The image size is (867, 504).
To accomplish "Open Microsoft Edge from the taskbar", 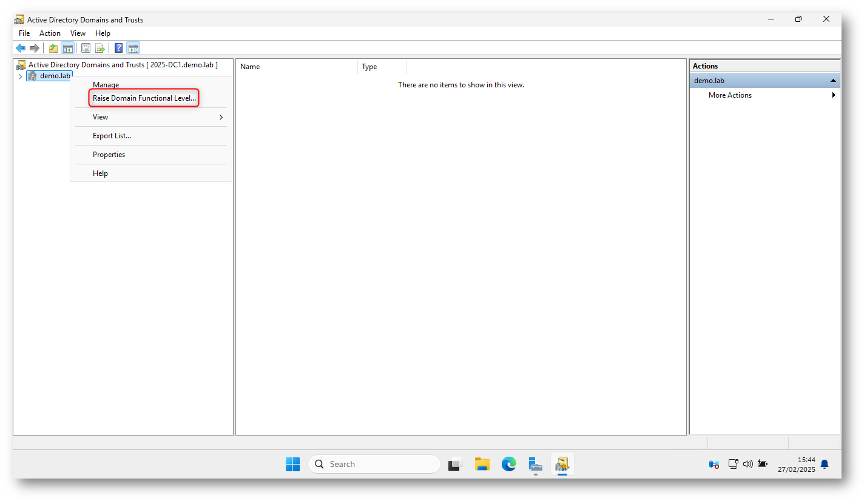I will coord(508,464).
